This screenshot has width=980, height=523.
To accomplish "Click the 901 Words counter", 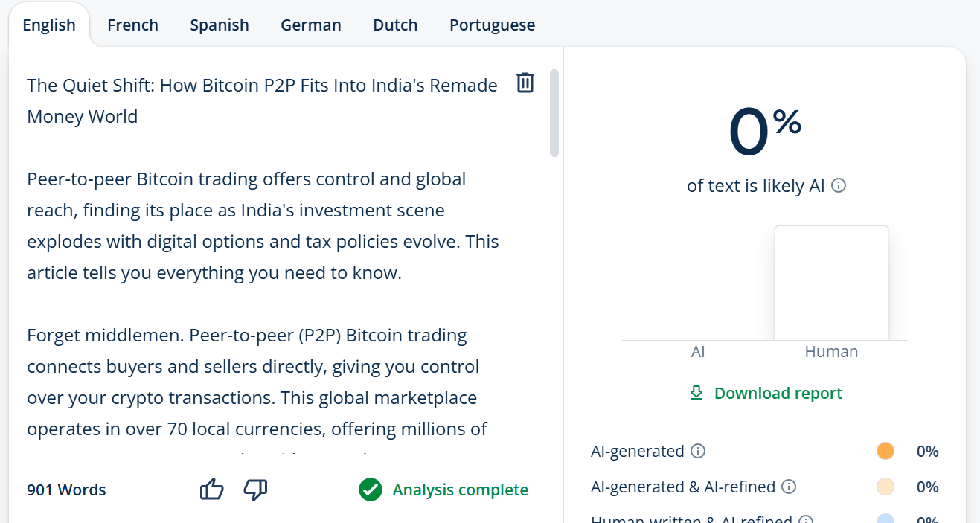I will coord(66,490).
